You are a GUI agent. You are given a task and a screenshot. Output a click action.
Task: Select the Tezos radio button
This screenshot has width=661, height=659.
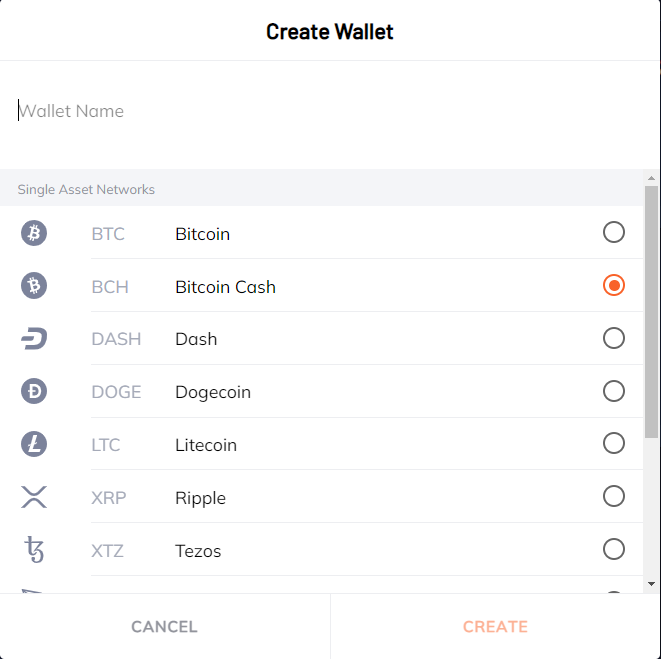[x=613, y=549]
